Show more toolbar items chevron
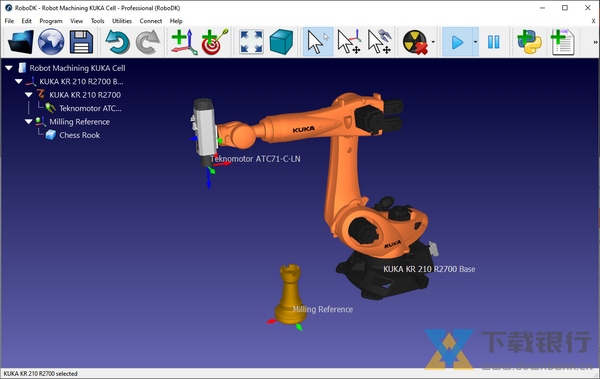The width and height of the screenshot is (600, 379). pos(595,42)
